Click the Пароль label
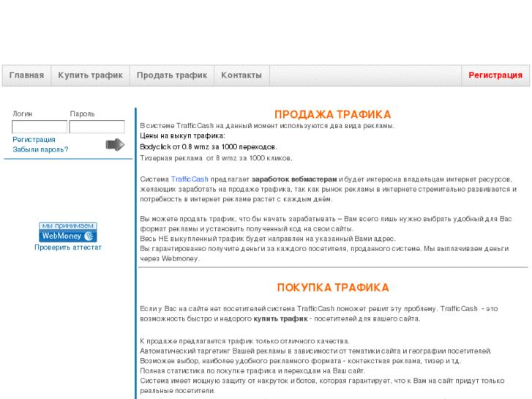The width and height of the screenshot is (532, 399). coord(82,114)
